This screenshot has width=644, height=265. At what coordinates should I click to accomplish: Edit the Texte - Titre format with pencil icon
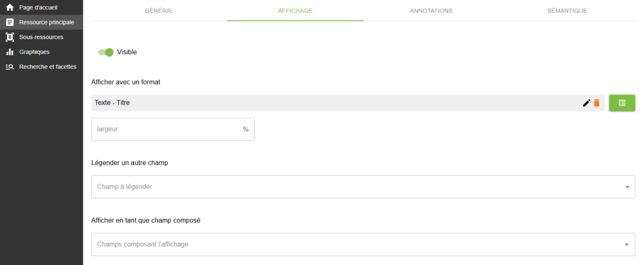[x=587, y=103]
